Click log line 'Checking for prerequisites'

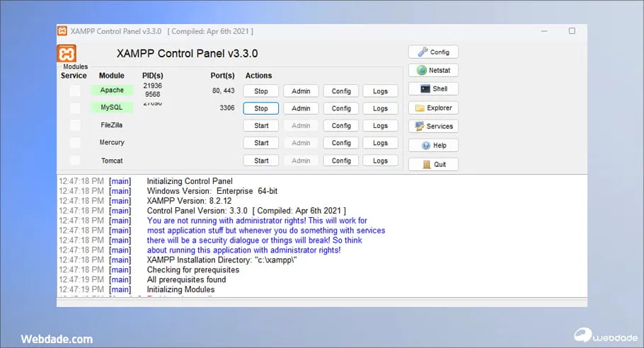(193, 269)
